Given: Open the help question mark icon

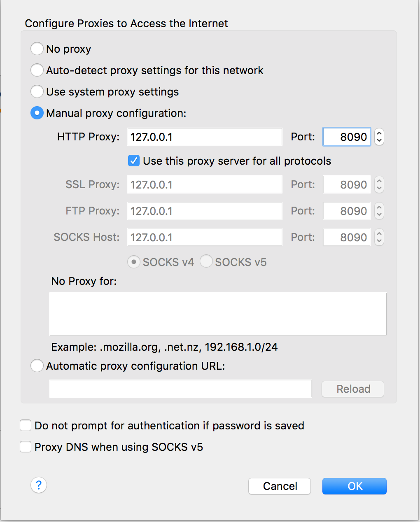Looking at the screenshot, I should (39, 485).
